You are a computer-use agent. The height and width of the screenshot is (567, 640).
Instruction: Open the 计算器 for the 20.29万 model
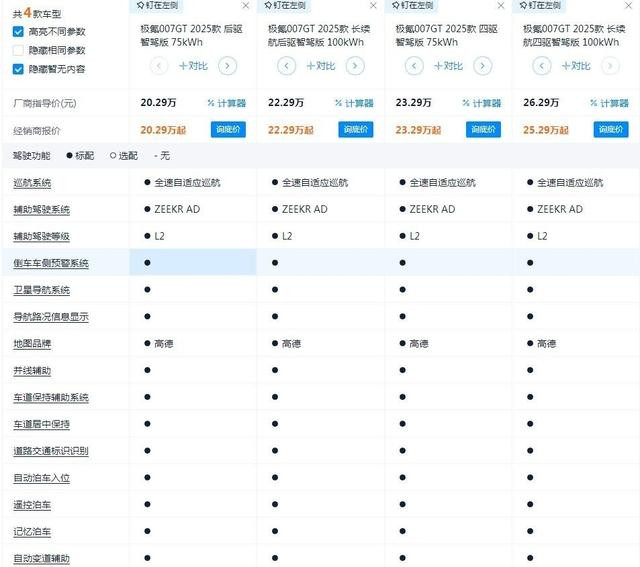click(x=227, y=103)
